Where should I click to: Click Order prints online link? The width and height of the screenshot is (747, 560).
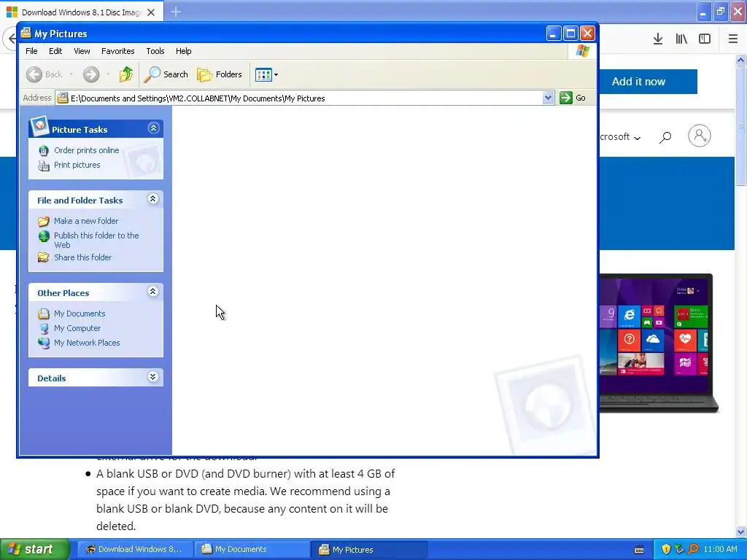pyautogui.click(x=87, y=150)
